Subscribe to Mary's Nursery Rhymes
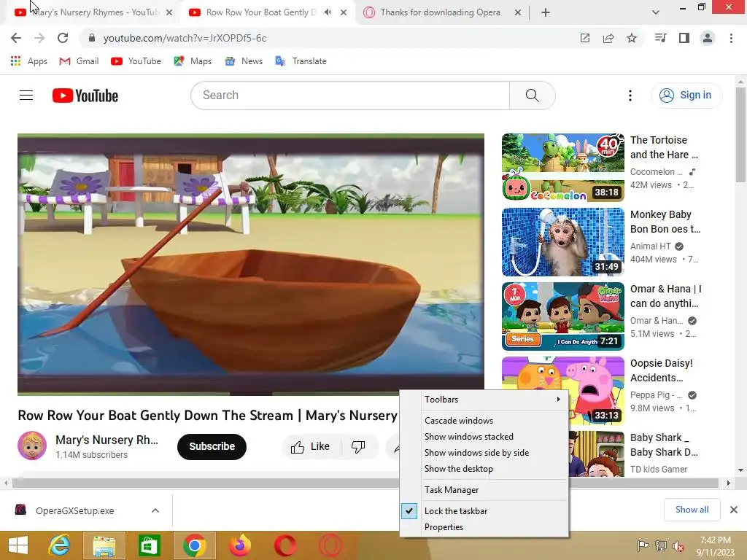Screen dimensions: 747x560 [x=212, y=447]
